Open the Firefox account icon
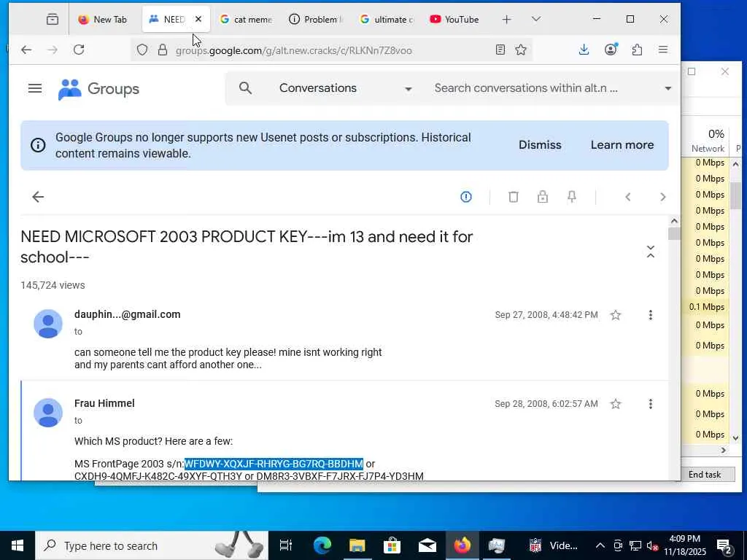This screenshot has width=747, height=560. point(611,50)
